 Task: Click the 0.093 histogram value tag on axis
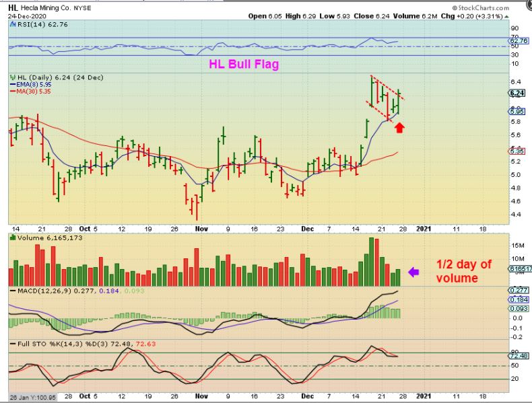[519, 308]
